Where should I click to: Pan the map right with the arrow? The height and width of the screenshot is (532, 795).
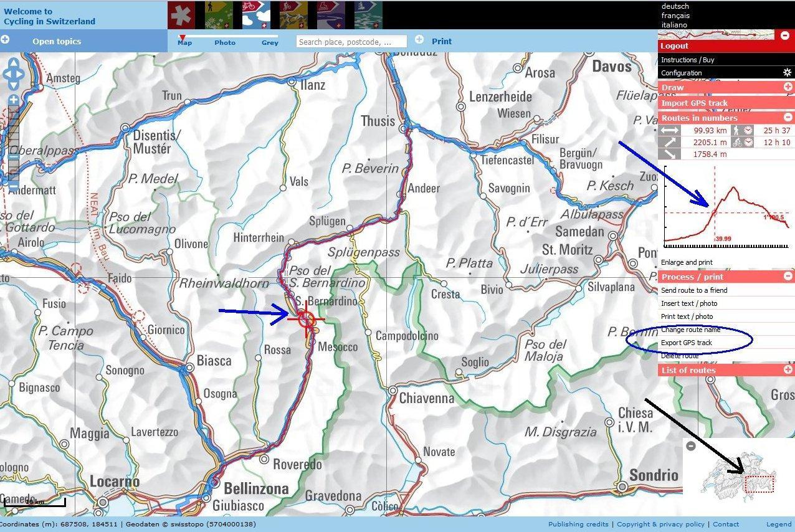pyautogui.click(x=21, y=75)
